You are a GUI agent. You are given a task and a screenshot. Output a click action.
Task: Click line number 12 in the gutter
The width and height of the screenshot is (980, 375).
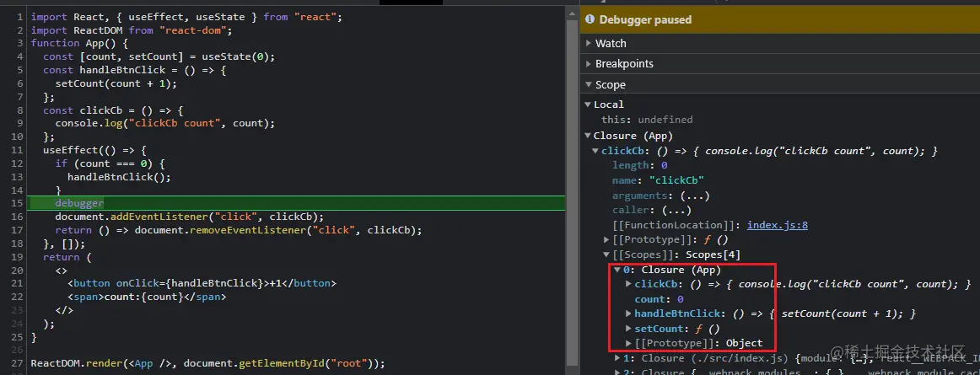click(18, 163)
